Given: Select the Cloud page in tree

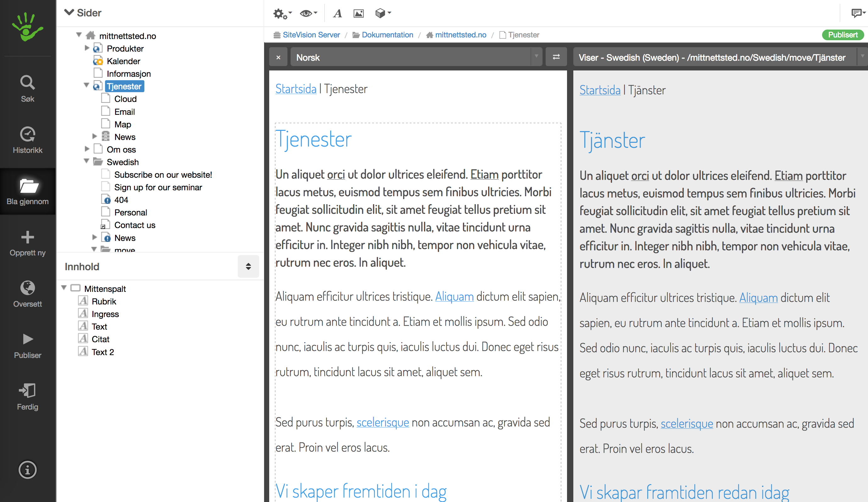Looking at the screenshot, I should click(125, 99).
